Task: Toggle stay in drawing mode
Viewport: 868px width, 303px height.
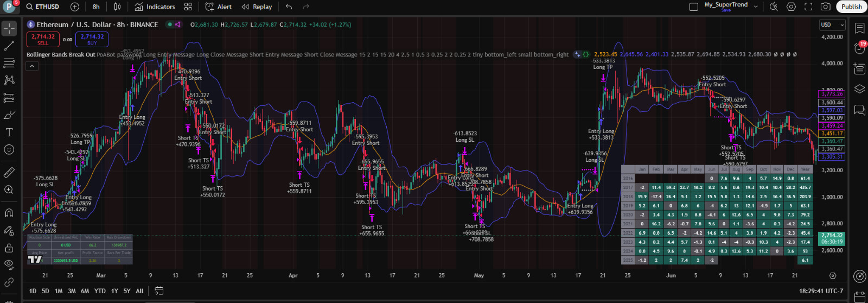Action: coord(9,230)
